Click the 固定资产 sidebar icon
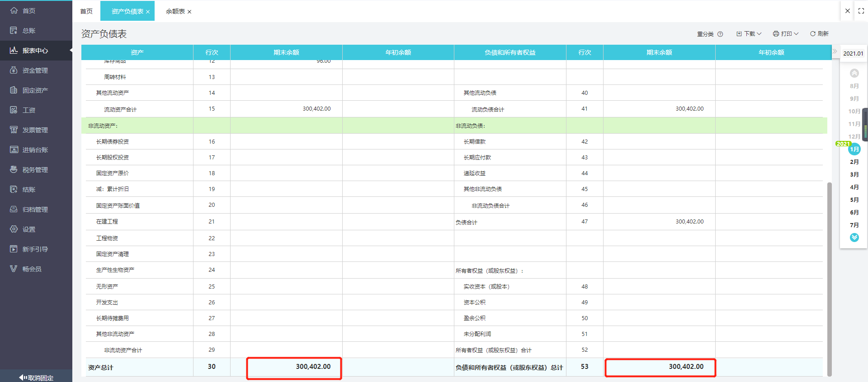This screenshot has height=382, width=868. point(14,90)
